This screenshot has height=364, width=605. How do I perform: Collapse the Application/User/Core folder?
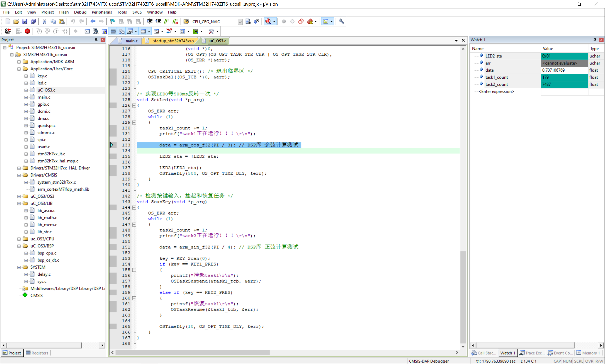(x=19, y=69)
